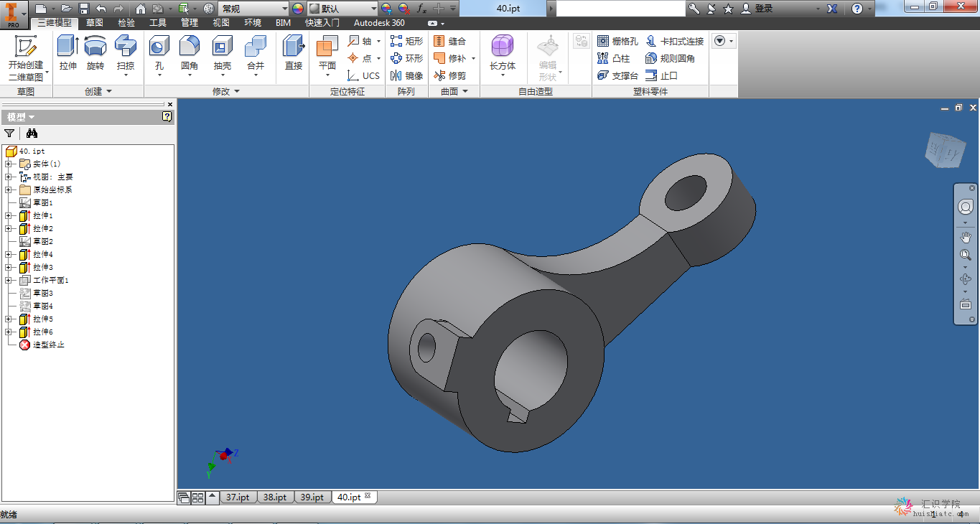980x524 pixels.
Task: Save file with the floppy disk icon
Action: coord(83,9)
